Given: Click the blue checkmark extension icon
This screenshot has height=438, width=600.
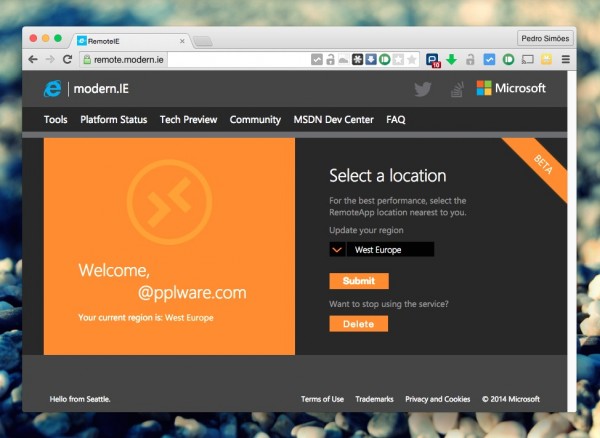Looking at the screenshot, I should (489, 59).
